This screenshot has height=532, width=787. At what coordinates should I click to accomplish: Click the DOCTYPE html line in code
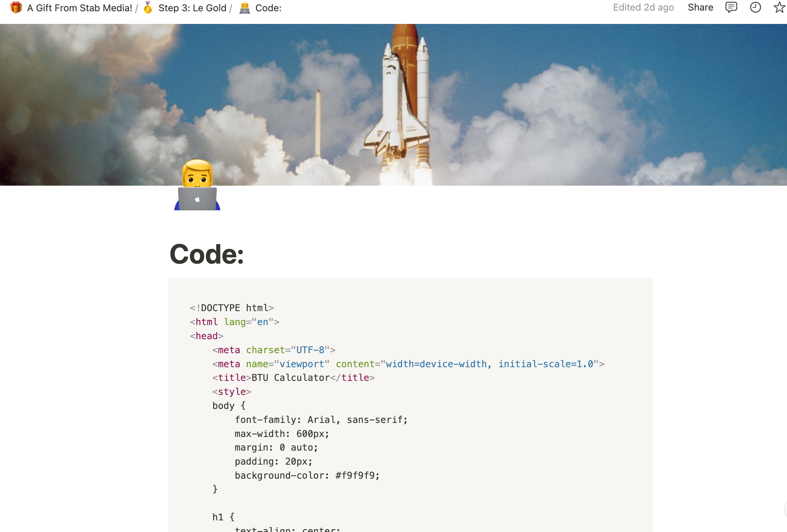coord(232,308)
